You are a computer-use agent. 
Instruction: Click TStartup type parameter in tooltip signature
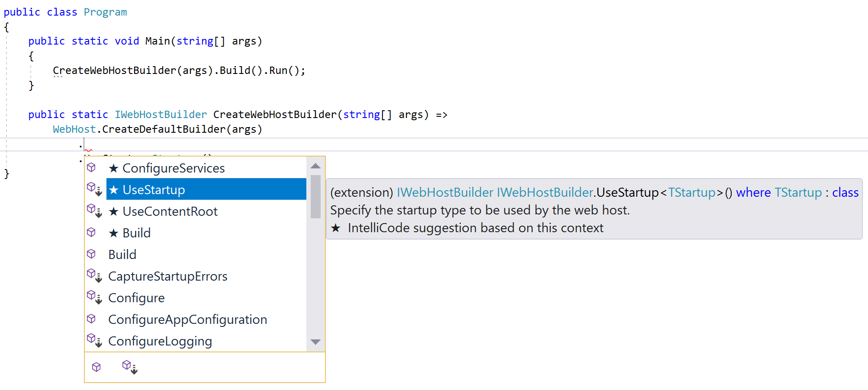691,192
